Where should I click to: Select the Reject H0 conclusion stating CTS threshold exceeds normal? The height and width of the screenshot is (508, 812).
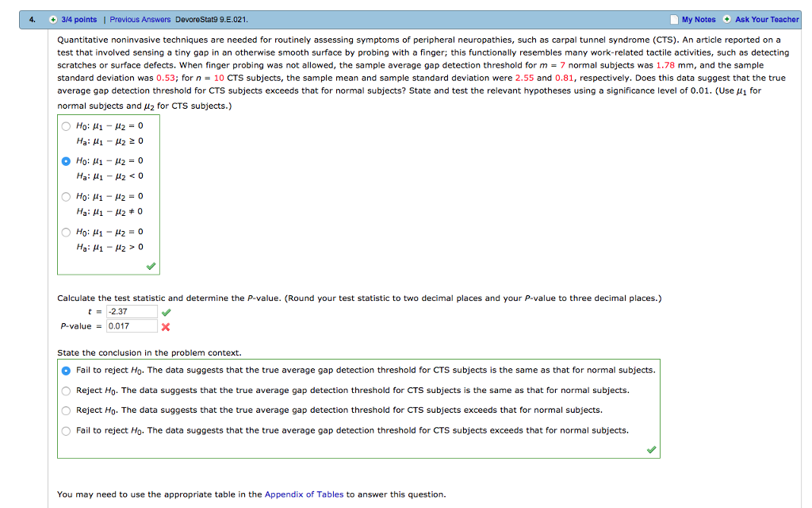tap(66, 410)
